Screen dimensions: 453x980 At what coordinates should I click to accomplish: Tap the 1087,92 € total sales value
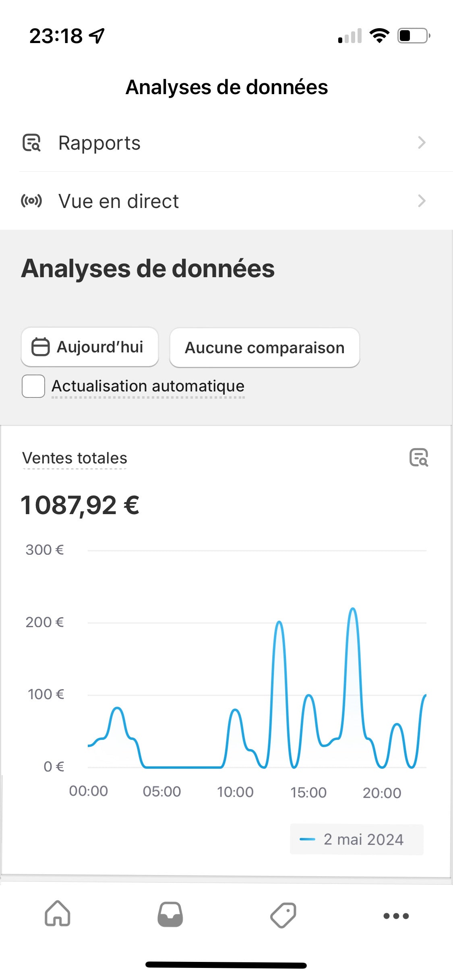click(80, 505)
